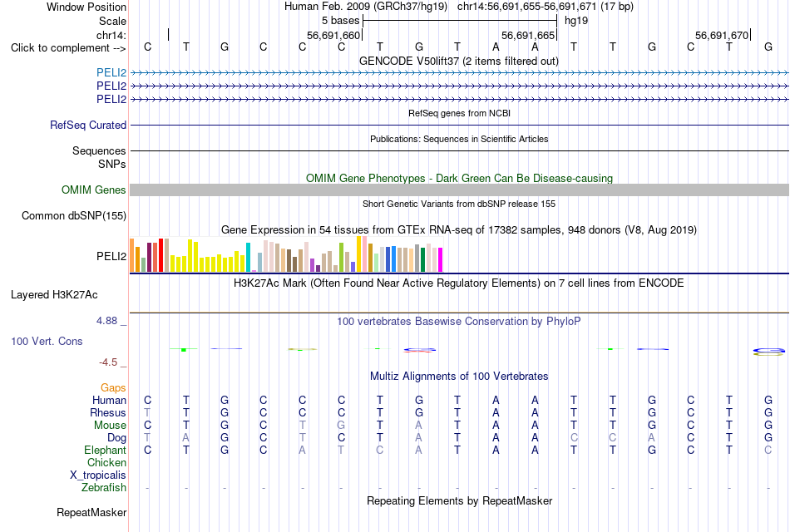The width and height of the screenshot is (790, 532).
Task: Select the 'Chicken' alignment row label
Action: coord(106,462)
